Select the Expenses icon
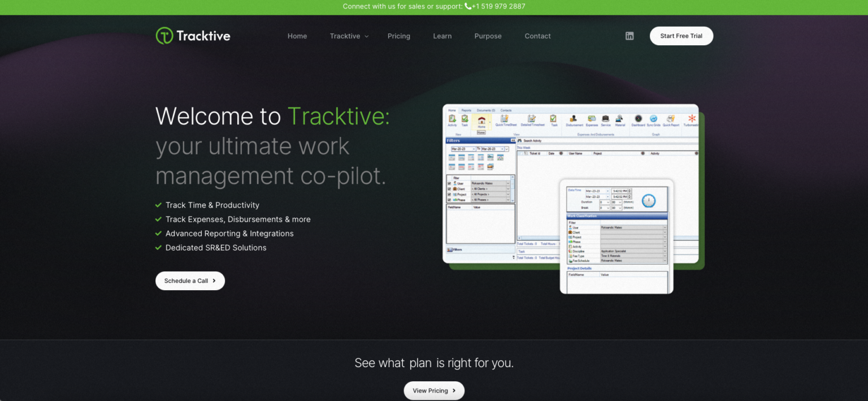Image resolution: width=868 pixels, height=401 pixels. [x=592, y=119]
